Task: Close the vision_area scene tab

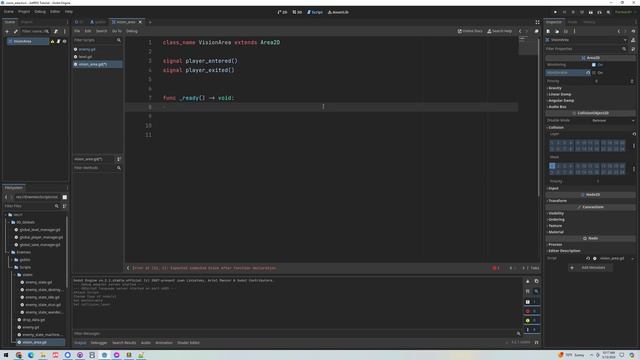Action: click(x=140, y=22)
